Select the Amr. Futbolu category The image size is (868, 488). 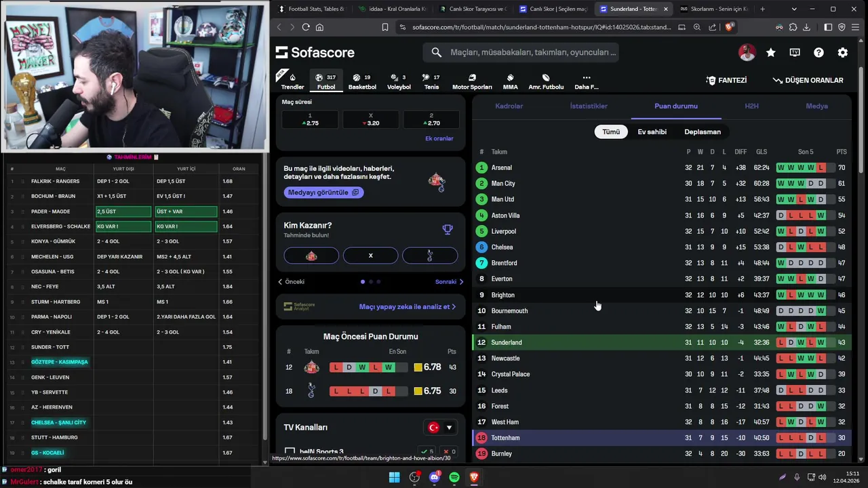coord(546,81)
